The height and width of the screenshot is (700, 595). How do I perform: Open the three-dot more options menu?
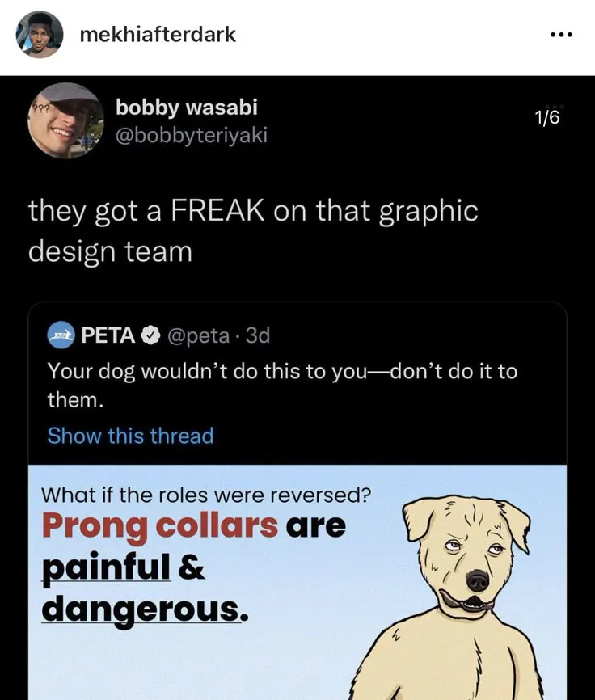click(x=560, y=35)
